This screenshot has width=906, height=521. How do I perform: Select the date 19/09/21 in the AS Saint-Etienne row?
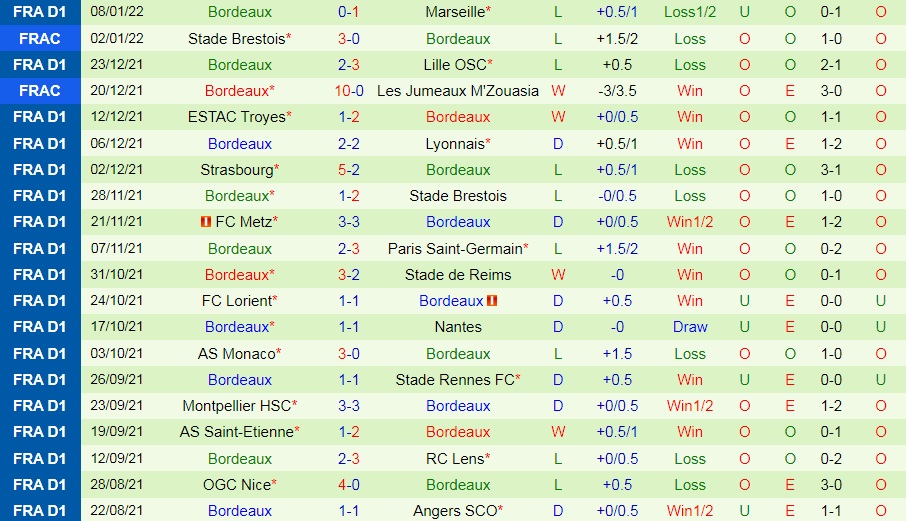click(x=117, y=431)
